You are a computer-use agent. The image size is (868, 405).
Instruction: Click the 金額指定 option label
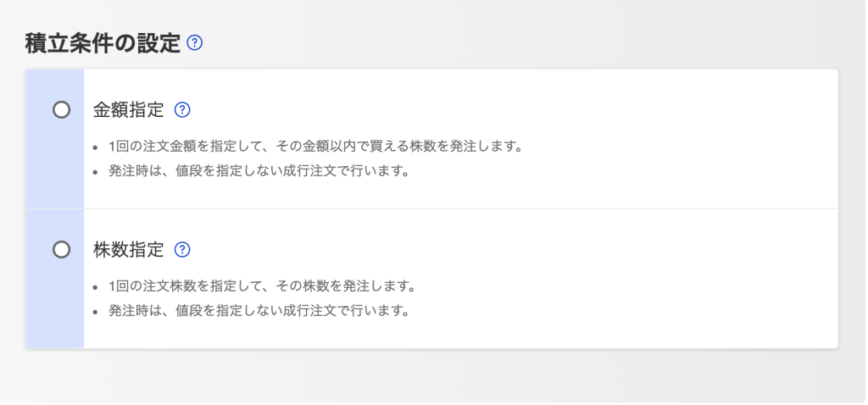(x=128, y=110)
